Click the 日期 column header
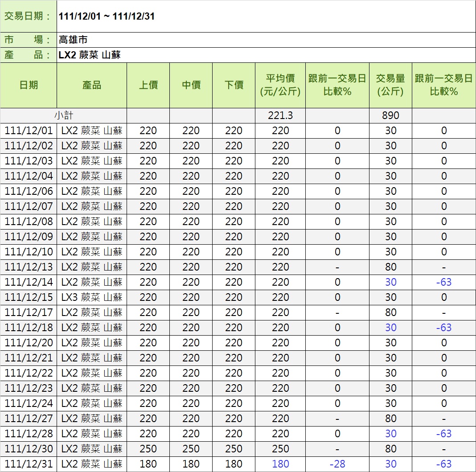Viewport: 476px width, 472px height. [x=29, y=85]
